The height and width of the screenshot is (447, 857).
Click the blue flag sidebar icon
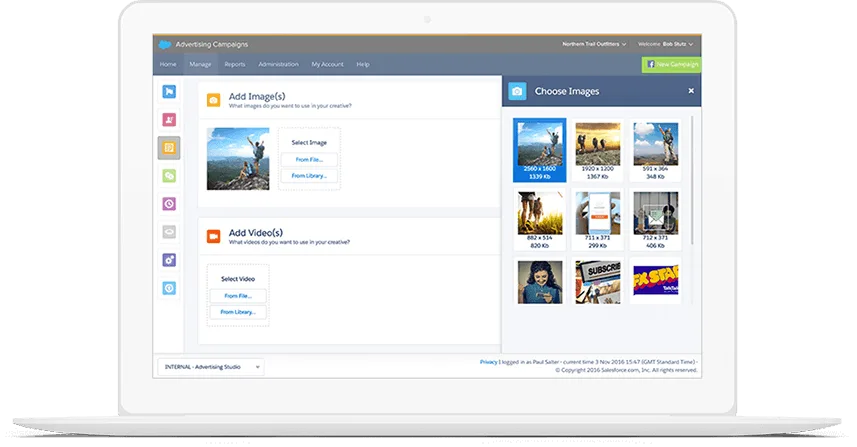click(x=169, y=92)
